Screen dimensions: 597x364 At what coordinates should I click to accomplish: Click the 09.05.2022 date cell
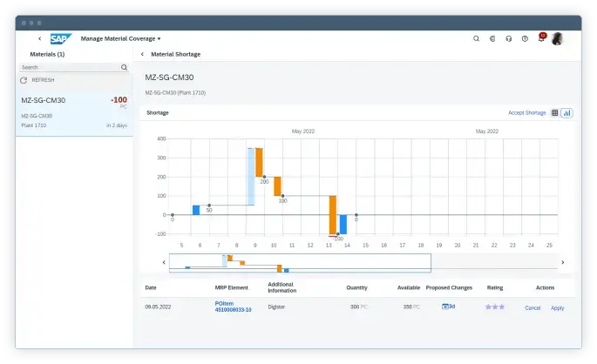pyautogui.click(x=158, y=307)
